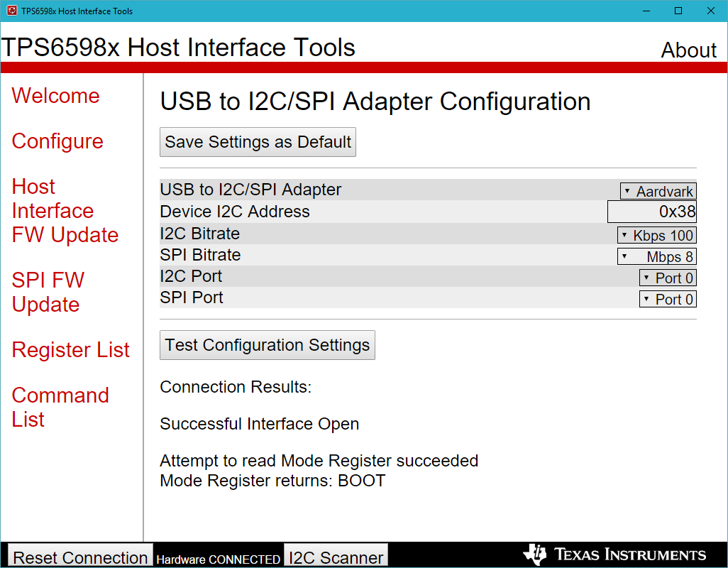Click Test Configuration Settings button

(x=268, y=345)
